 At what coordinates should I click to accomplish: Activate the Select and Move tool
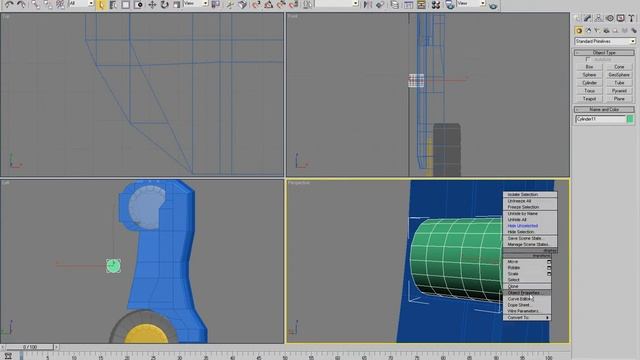coord(152,4)
